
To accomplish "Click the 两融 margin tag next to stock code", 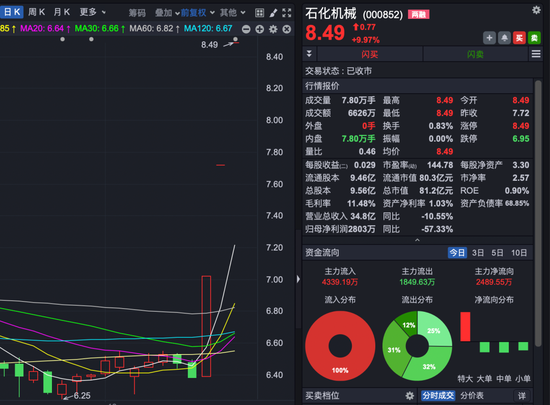I will tap(418, 14).
